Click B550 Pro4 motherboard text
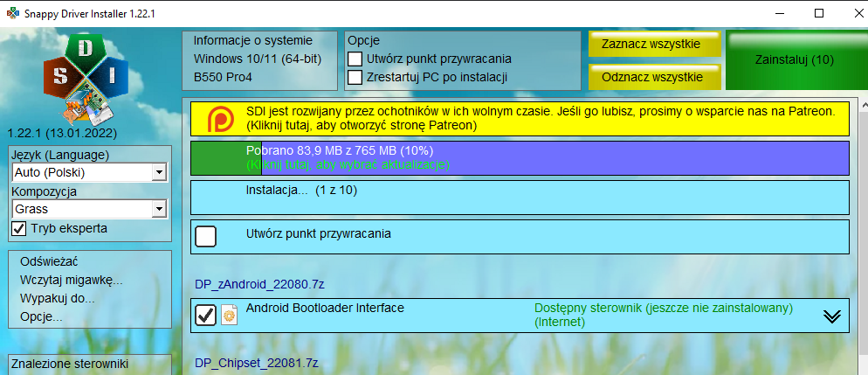868x375 pixels. [223, 77]
